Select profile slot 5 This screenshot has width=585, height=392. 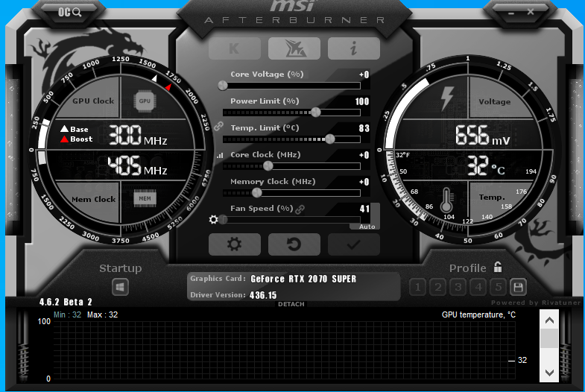pos(498,287)
